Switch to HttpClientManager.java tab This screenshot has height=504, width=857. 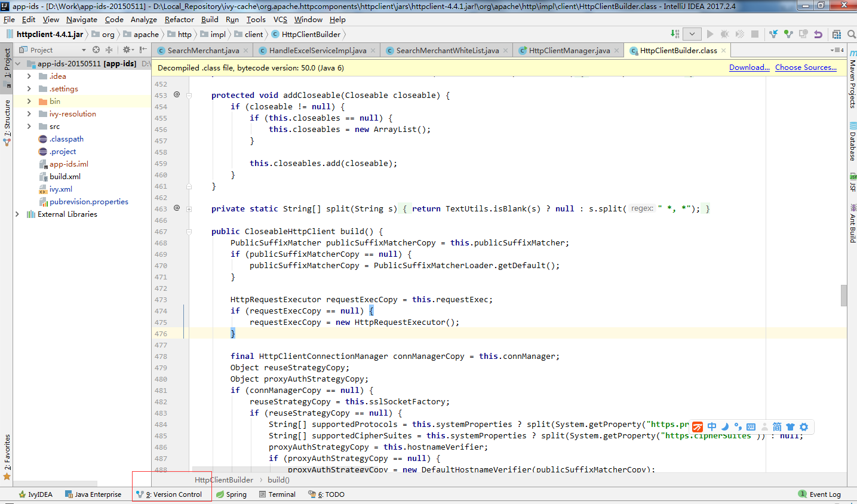coord(569,50)
